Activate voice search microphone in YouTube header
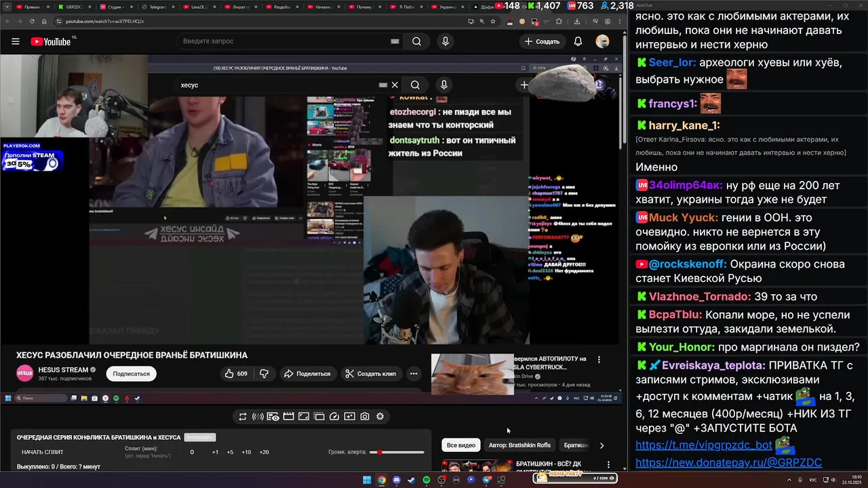The width and height of the screenshot is (868, 488). point(445,41)
